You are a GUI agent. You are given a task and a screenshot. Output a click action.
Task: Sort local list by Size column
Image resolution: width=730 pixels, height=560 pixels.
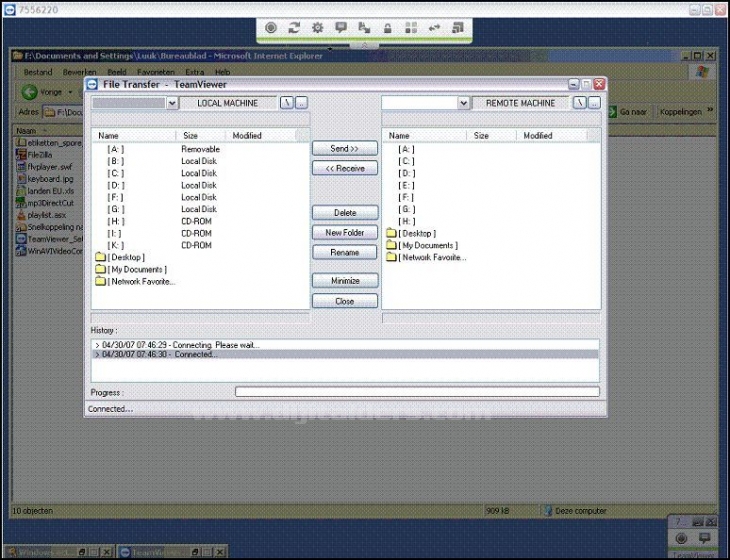201,135
